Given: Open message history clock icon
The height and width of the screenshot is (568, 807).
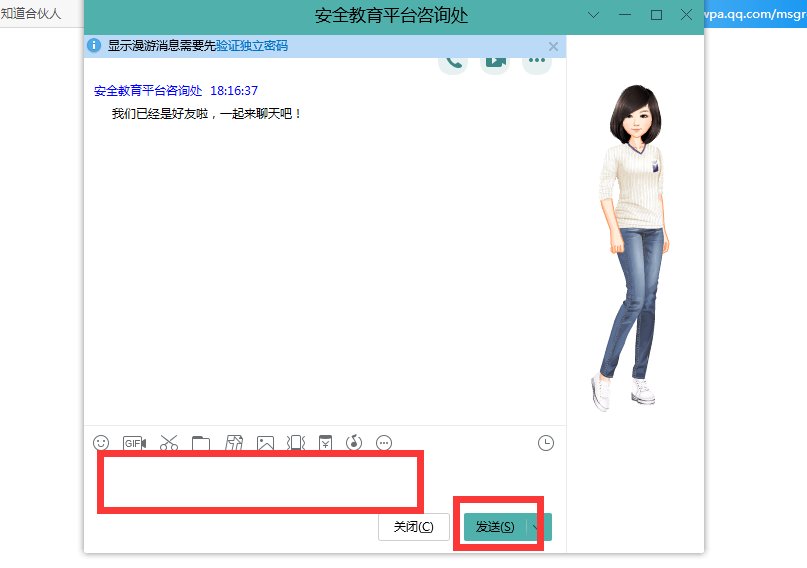Looking at the screenshot, I should pos(546,443).
